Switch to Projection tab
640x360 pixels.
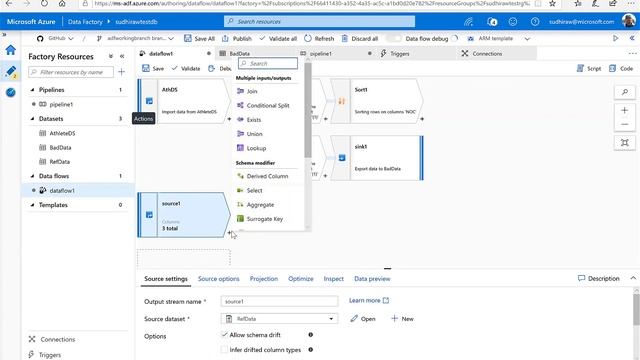pyautogui.click(x=264, y=279)
